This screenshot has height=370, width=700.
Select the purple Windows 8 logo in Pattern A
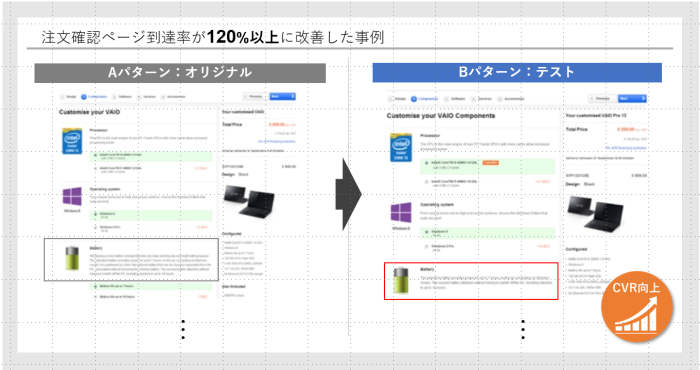72,197
